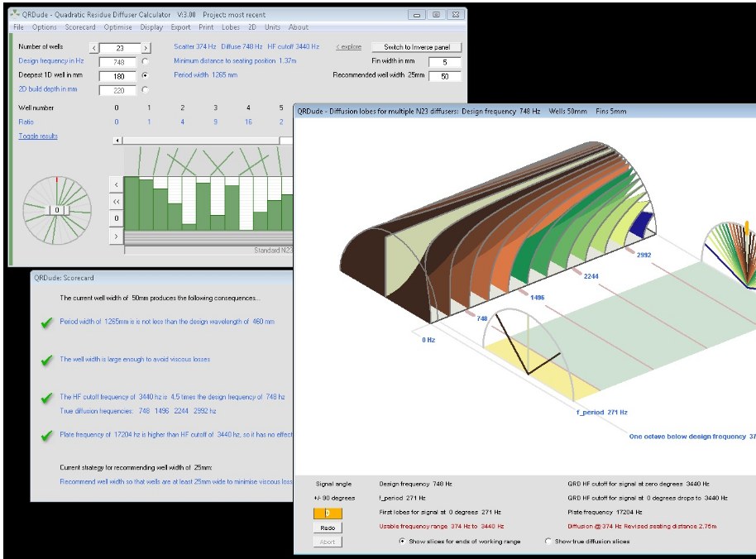Click the Deepest 1D well in mm field
The height and width of the screenshot is (559, 756).
pyautogui.click(x=118, y=76)
